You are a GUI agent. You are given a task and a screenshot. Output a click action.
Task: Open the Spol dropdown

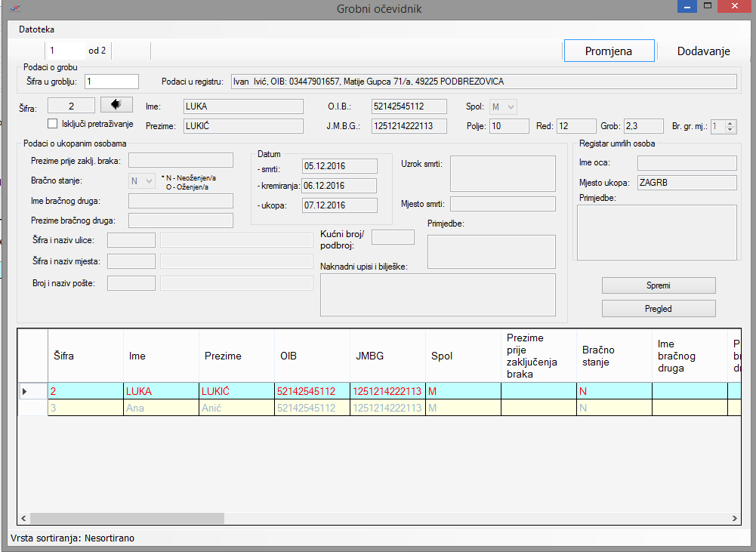(x=503, y=107)
